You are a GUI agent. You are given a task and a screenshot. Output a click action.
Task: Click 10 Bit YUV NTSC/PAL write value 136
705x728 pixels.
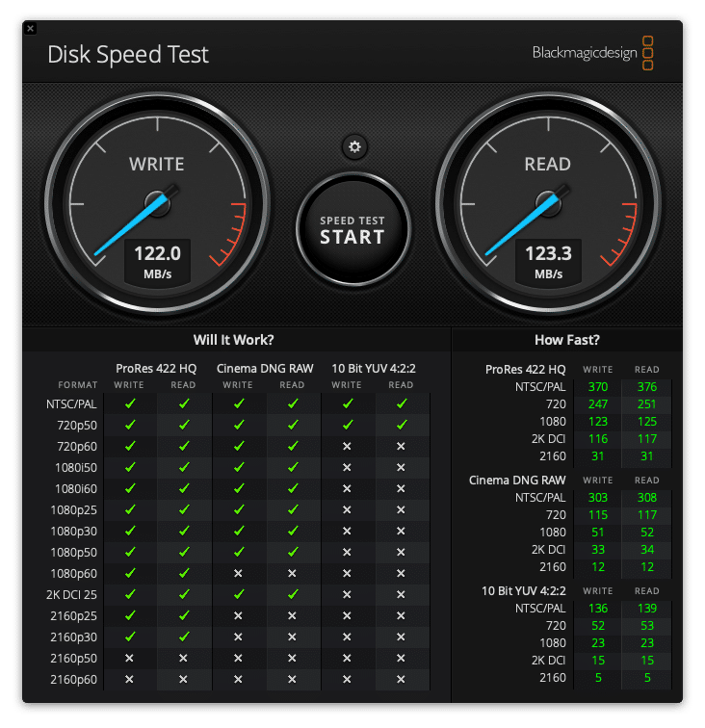click(x=598, y=609)
